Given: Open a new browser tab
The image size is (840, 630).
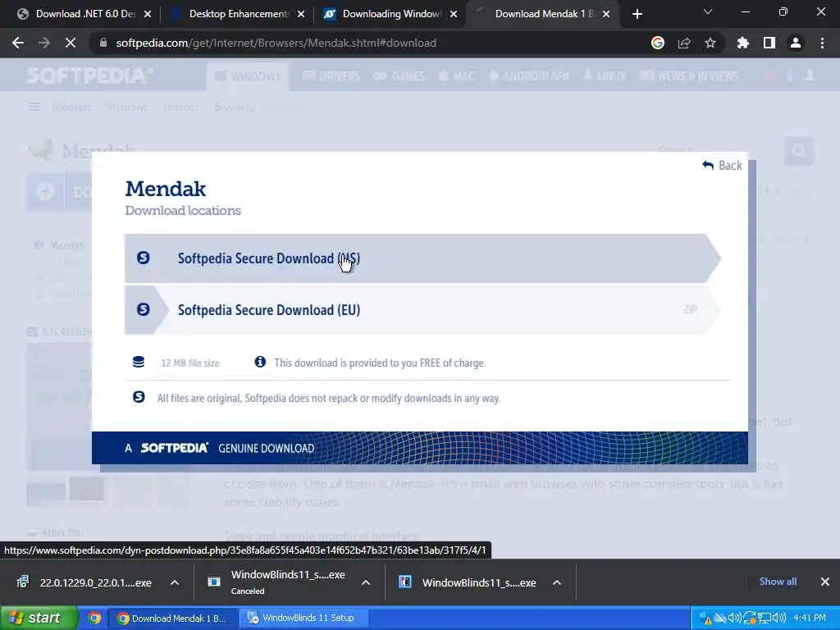Looking at the screenshot, I should point(637,14).
